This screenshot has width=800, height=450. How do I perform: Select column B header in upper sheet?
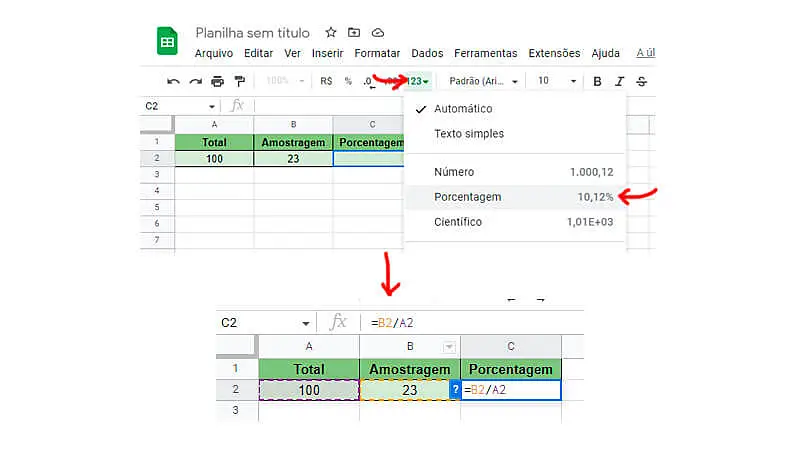293,124
